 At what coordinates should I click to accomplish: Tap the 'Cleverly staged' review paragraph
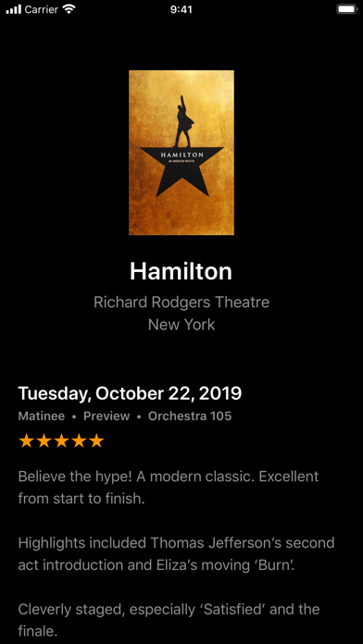pos(169,619)
